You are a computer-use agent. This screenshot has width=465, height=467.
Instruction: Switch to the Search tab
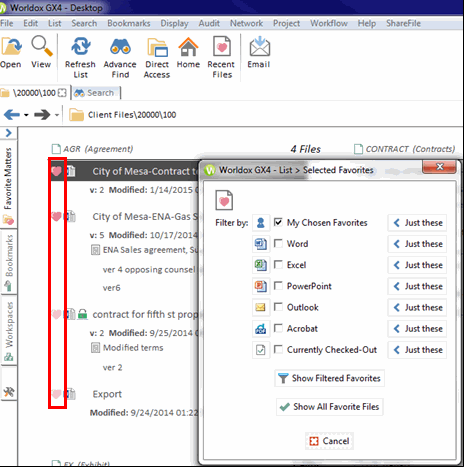pyautogui.click(x=96, y=93)
